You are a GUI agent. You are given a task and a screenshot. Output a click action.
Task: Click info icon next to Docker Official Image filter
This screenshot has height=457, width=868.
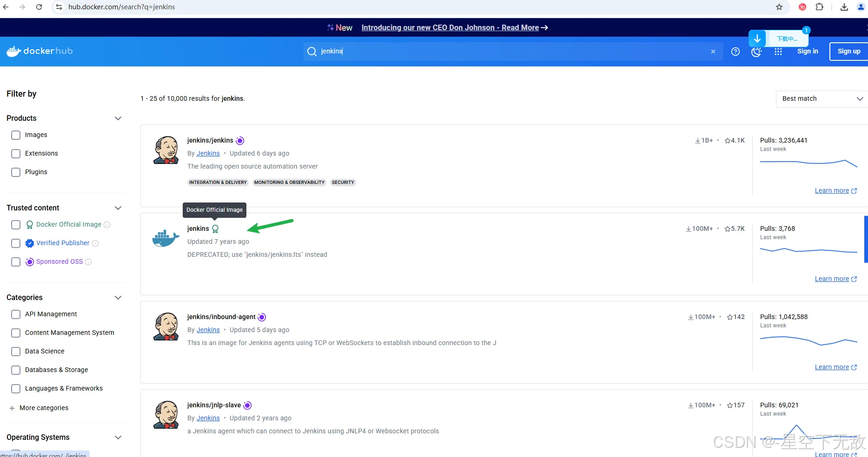(x=107, y=225)
